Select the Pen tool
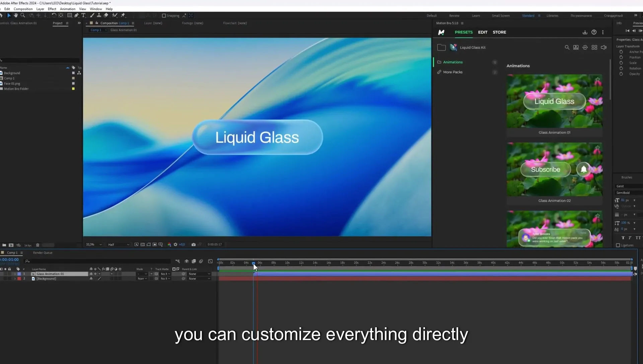The height and width of the screenshot is (364, 643). pyautogui.click(x=76, y=15)
